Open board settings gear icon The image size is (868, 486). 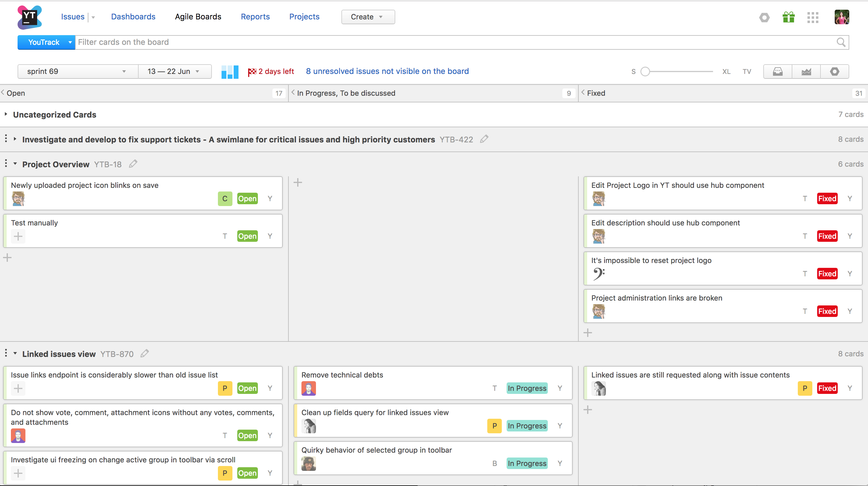pyautogui.click(x=834, y=72)
